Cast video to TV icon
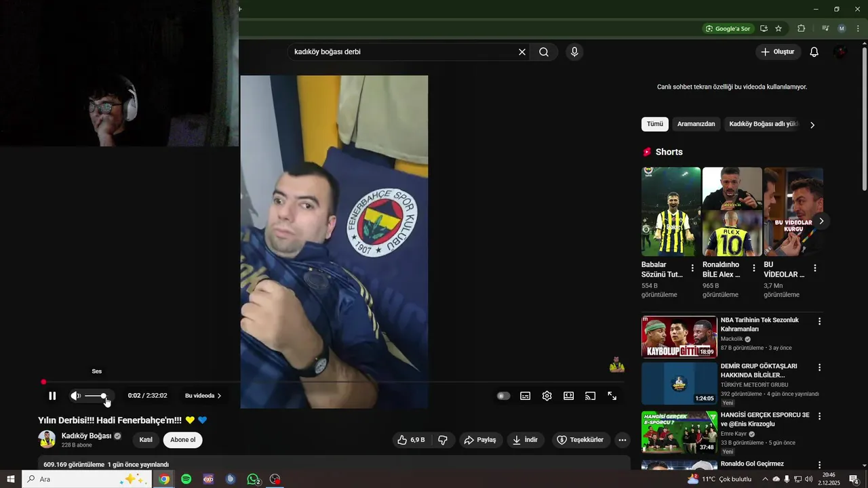The width and height of the screenshot is (868, 488). point(591,396)
